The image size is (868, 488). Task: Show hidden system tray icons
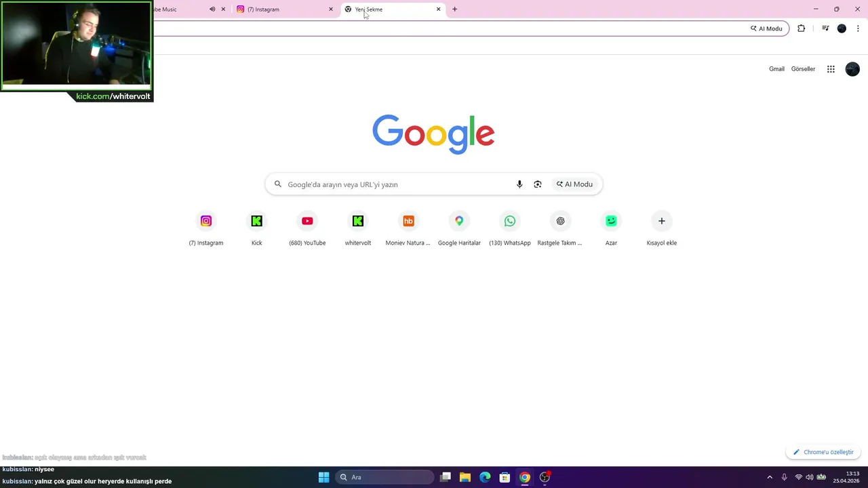(770, 477)
